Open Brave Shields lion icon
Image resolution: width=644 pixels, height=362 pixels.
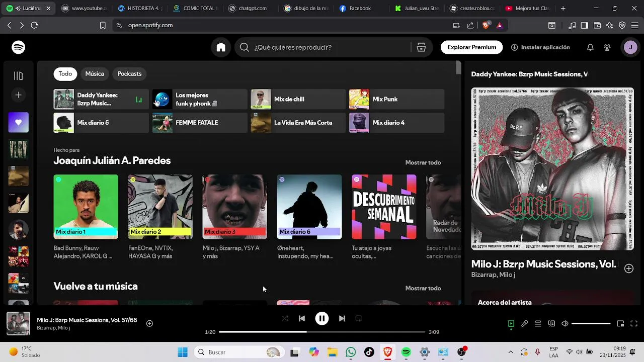486,25
